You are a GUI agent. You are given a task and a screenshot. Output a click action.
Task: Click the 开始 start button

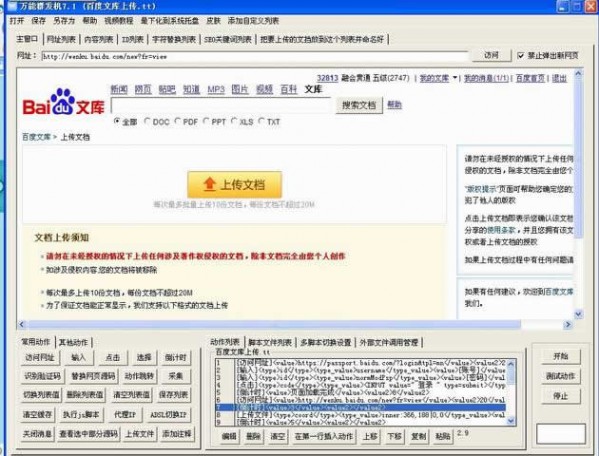point(561,356)
